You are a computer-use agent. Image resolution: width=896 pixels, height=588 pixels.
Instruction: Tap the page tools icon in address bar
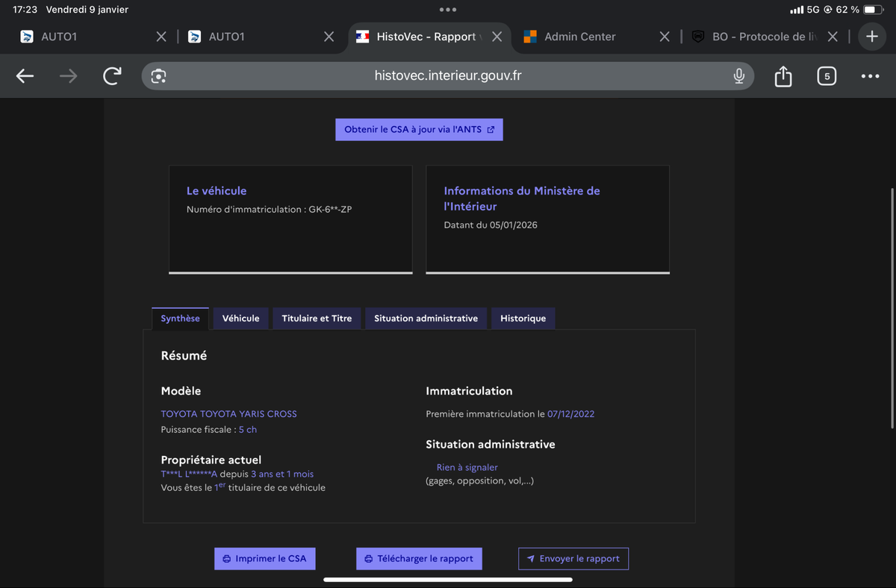pyautogui.click(x=158, y=76)
